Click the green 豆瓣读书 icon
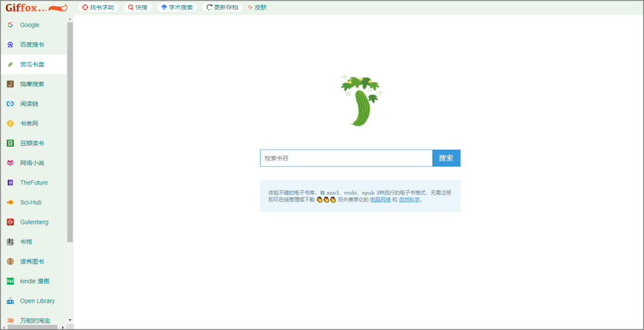The image size is (644, 330). [x=10, y=143]
